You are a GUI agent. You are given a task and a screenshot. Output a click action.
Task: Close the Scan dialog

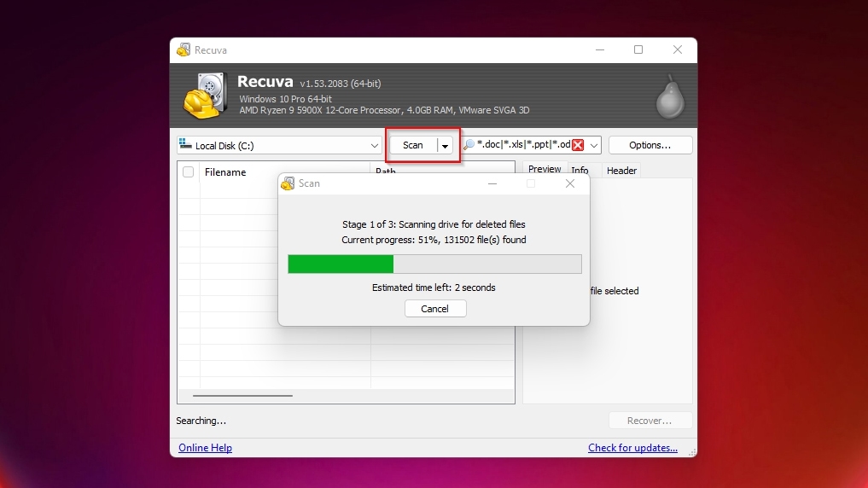(x=570, y=183)
